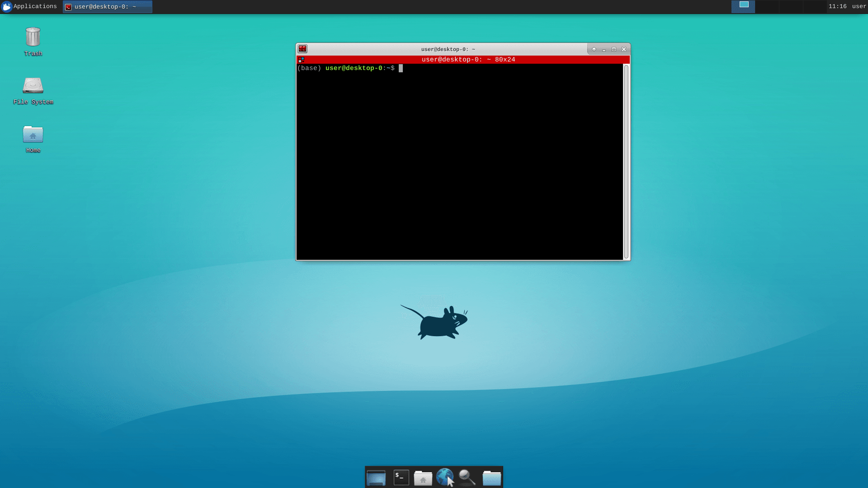Open the File System icon on desktop
This screenshot has height=488, width=868.
tap(33, 86)
